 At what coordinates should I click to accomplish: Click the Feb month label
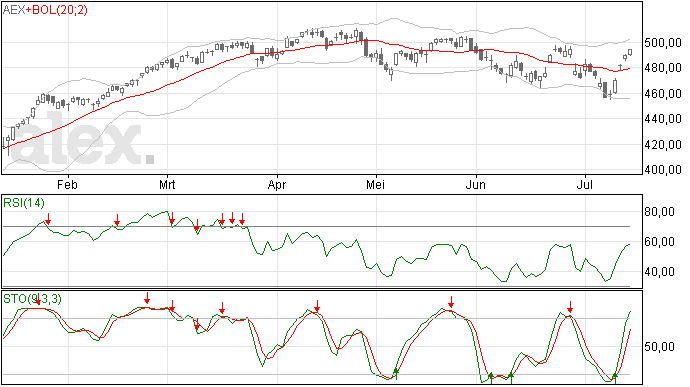pos(67,184)
